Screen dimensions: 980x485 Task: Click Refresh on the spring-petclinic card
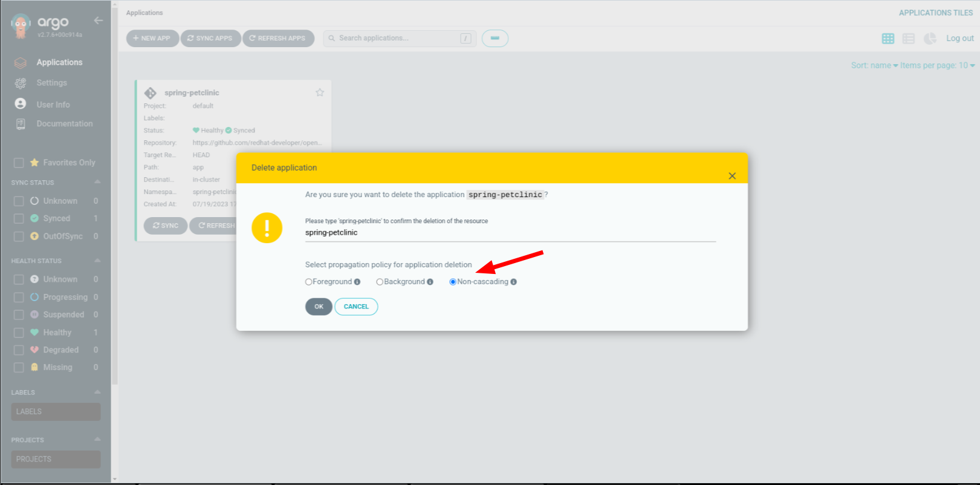click(213, 226)
